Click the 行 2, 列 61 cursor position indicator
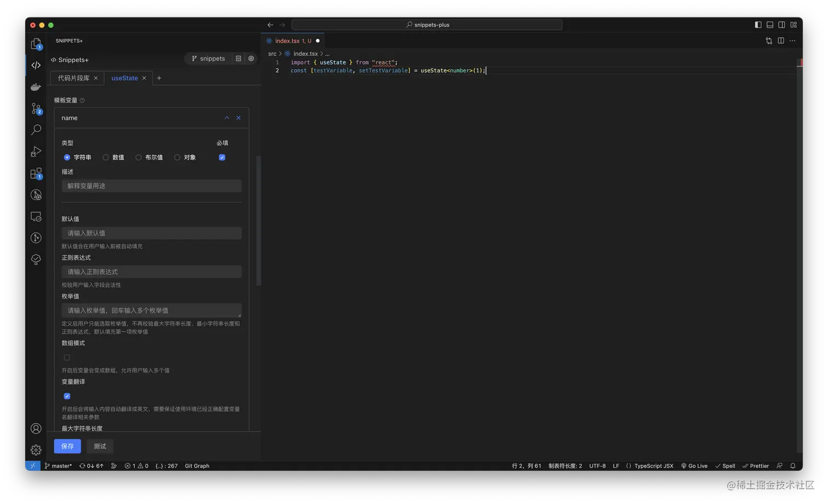The width and height of the screenshot is (828, 504). (526, 466)
